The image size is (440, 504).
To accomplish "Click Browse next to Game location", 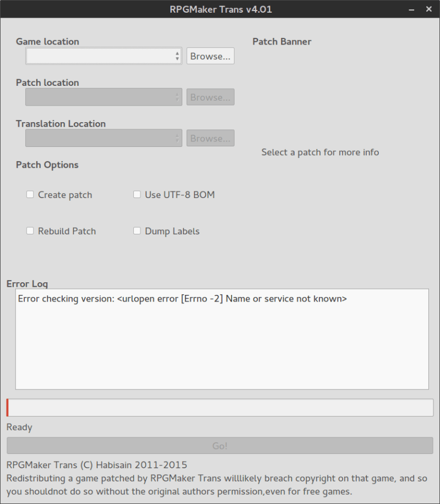I will pyautogui.click(x=210, y=56).
